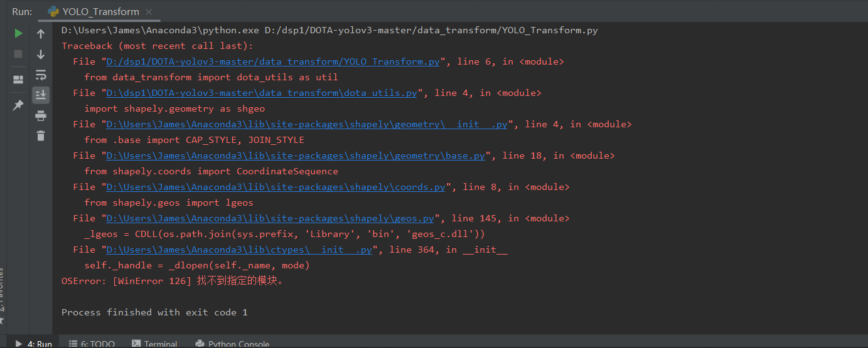868x348 pixels.
Task: Click the '_lgeos = CDLL(os.path.join' code line
Action: 285,234
